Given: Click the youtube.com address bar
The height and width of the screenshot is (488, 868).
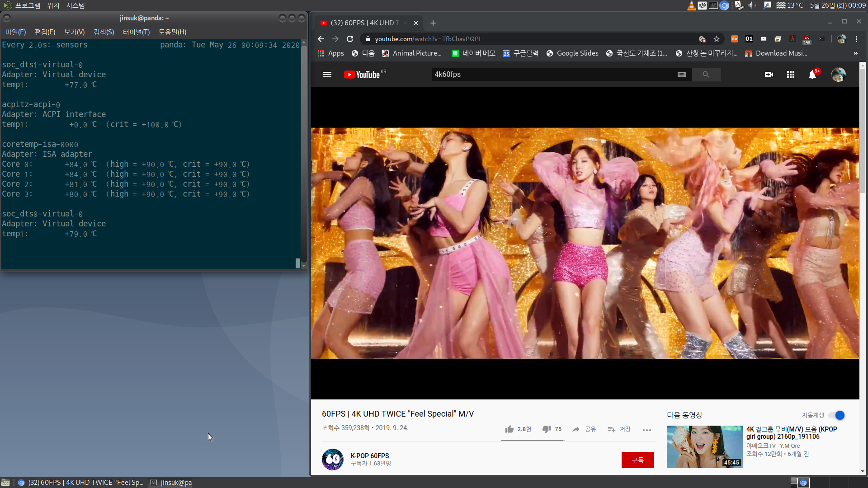Looking at the screenshot, I should (x=529, y=39).
